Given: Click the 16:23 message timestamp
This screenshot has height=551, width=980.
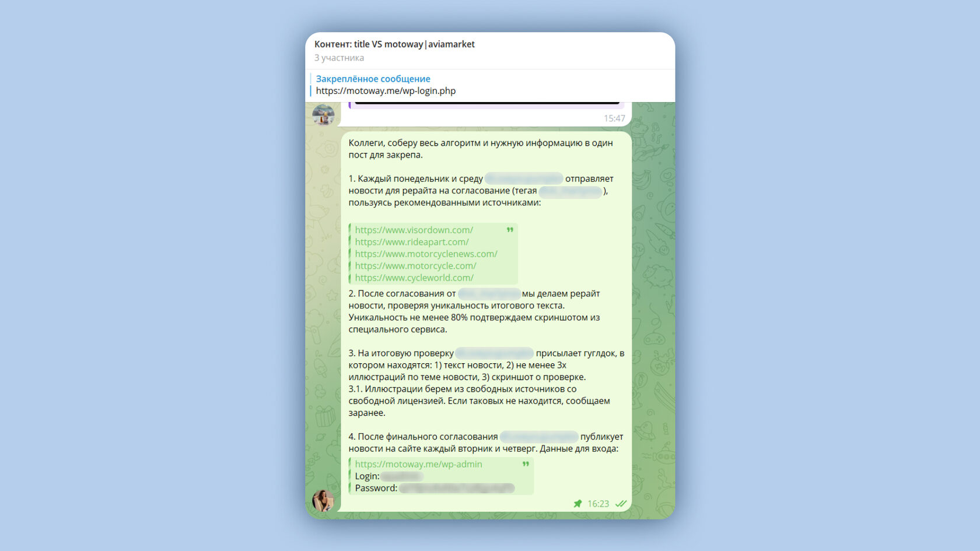Looking at the screenshot, I should (x=598, y=504).
